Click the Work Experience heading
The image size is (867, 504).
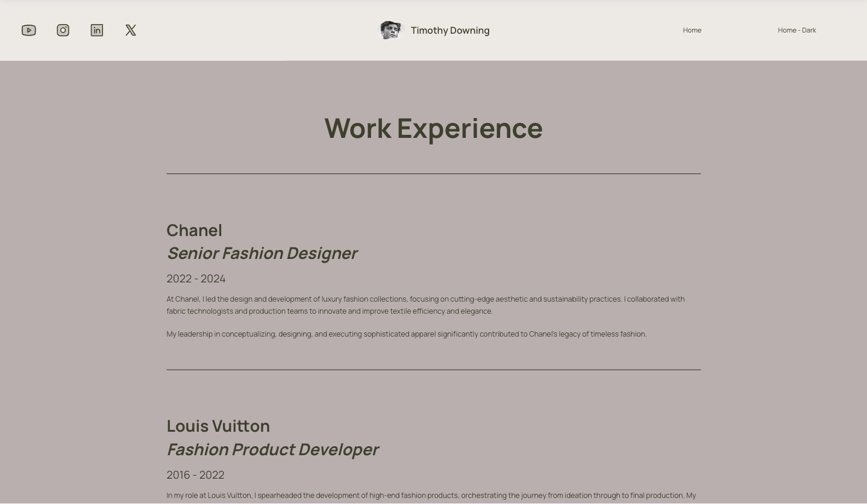(x=434, y=128)
